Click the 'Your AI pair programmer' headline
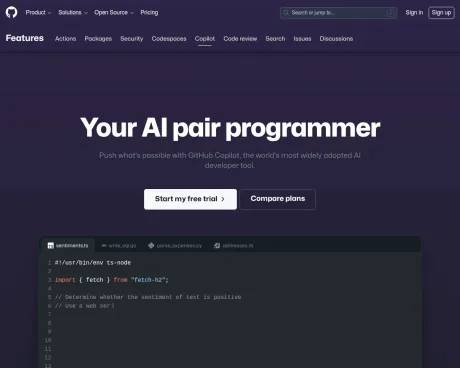 [230, 128]
